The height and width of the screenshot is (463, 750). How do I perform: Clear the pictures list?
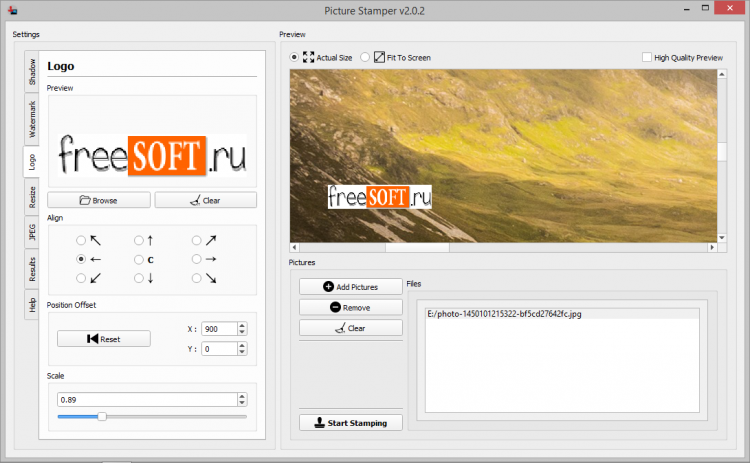[x=351, y=328]
